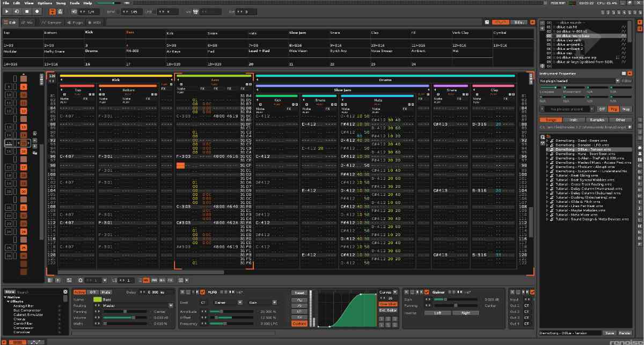Viewport: 644px width, 345px height.
Task: Collapse the Clap track arrow
Action: (x=473, y=90)
